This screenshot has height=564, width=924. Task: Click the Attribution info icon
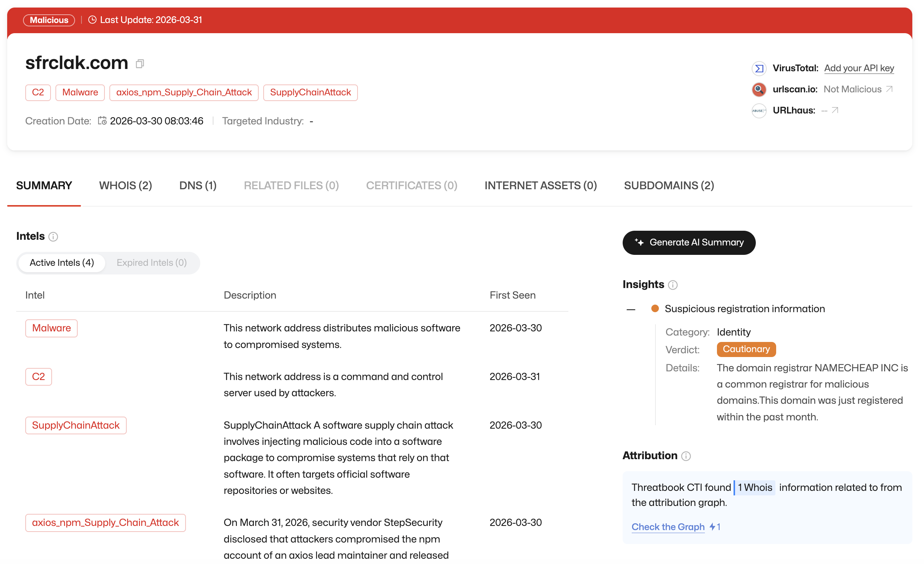click(x=686, y=456)
